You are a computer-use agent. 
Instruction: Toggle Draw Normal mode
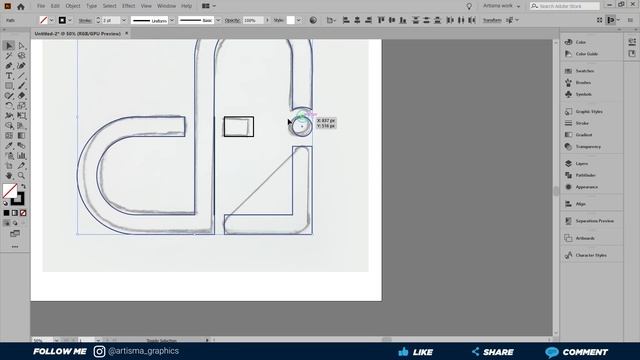pos(7,223)
